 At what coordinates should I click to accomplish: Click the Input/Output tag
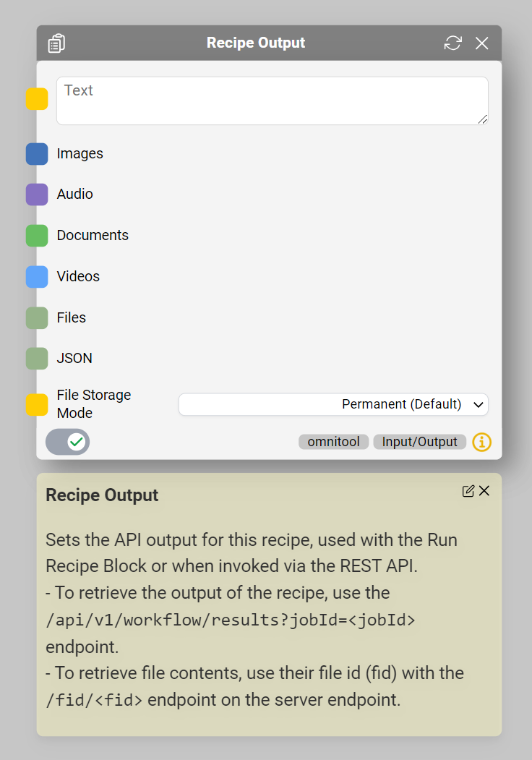[x=419, y=442]
